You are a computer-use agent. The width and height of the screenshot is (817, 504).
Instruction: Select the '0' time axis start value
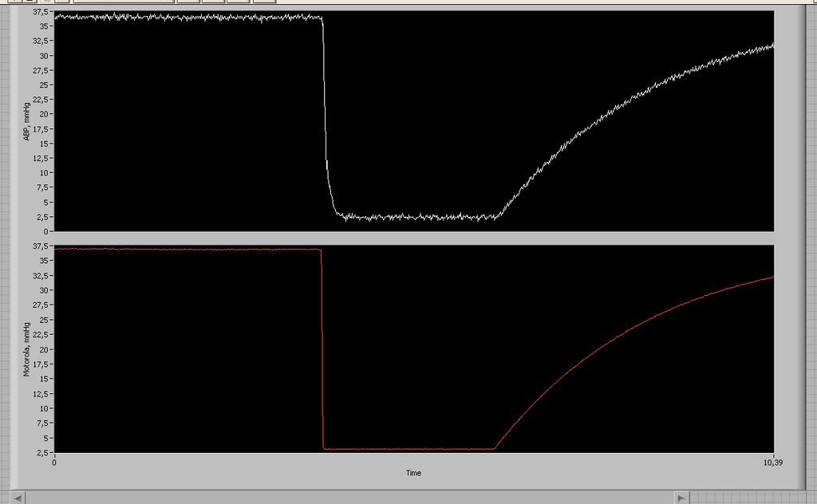pyautogui.click(x=54, y=463)
